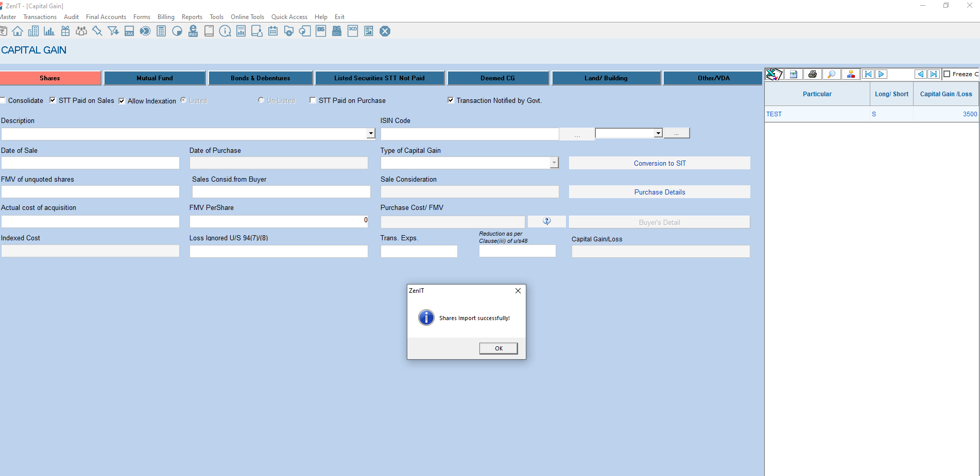
Task: Click Purchase Details button
Action: (660, 192)
